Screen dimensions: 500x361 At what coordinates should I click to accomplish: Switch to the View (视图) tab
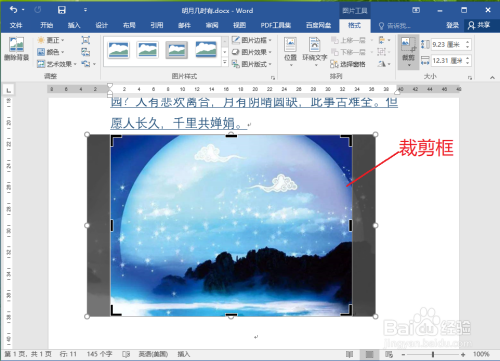(239, 25)
